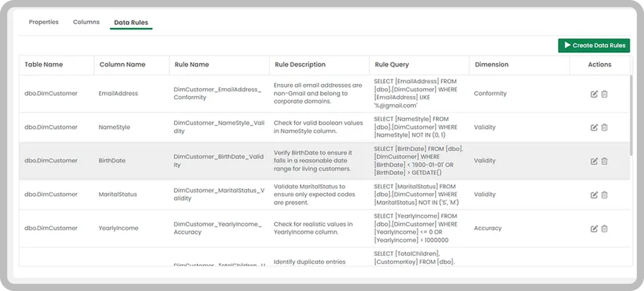Edit the YearlyIncome accuracy rule
The width and height of the screenshot is (644, 291).
(x=594, y=229)
